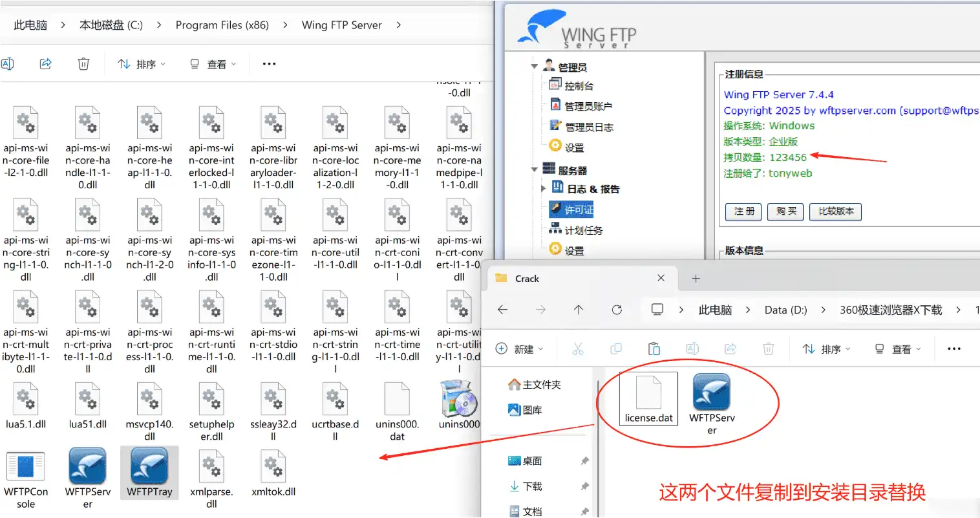980x518 pixels.
Task: Open the 排序 dropdown in Crack window
Action: [x=827, y=349]
